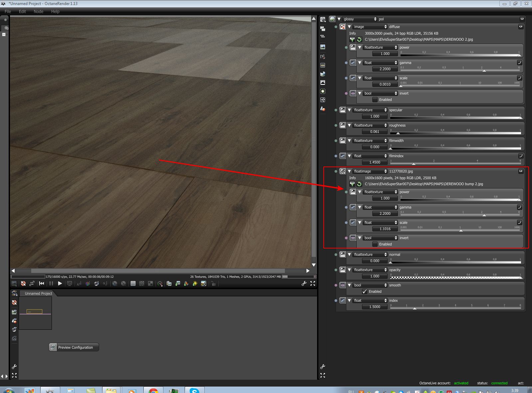Adjust the index slider

tap(455, 308)
